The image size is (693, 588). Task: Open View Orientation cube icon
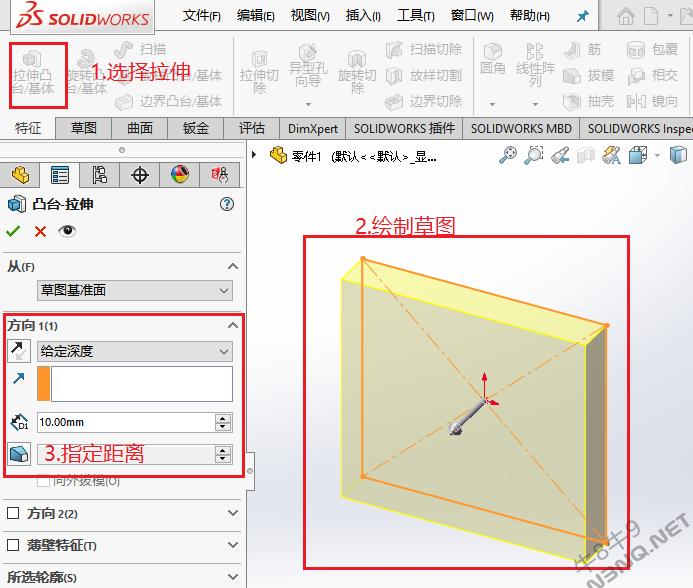tap(638, 155)
